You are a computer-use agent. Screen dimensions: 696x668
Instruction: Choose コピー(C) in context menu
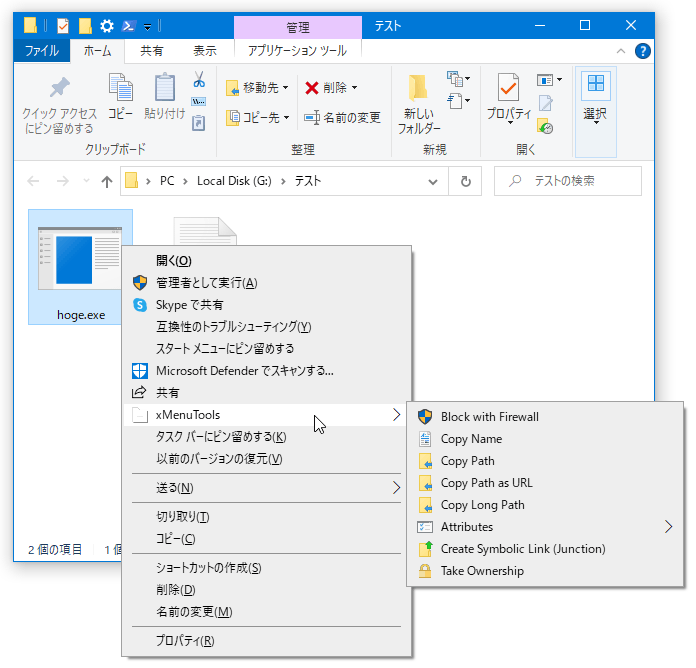click(266, 539)
